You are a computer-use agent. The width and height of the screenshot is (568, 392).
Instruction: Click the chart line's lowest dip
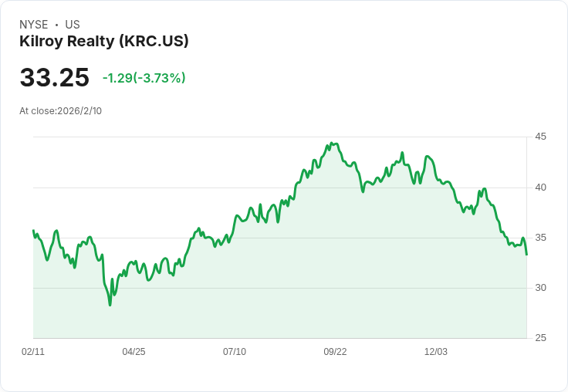point(110,305)
